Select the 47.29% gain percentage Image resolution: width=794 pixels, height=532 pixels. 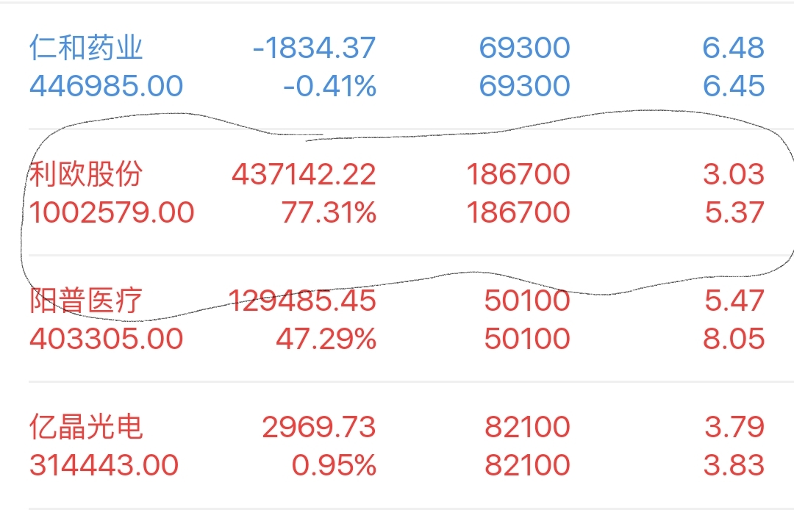(x=326, y=339)
